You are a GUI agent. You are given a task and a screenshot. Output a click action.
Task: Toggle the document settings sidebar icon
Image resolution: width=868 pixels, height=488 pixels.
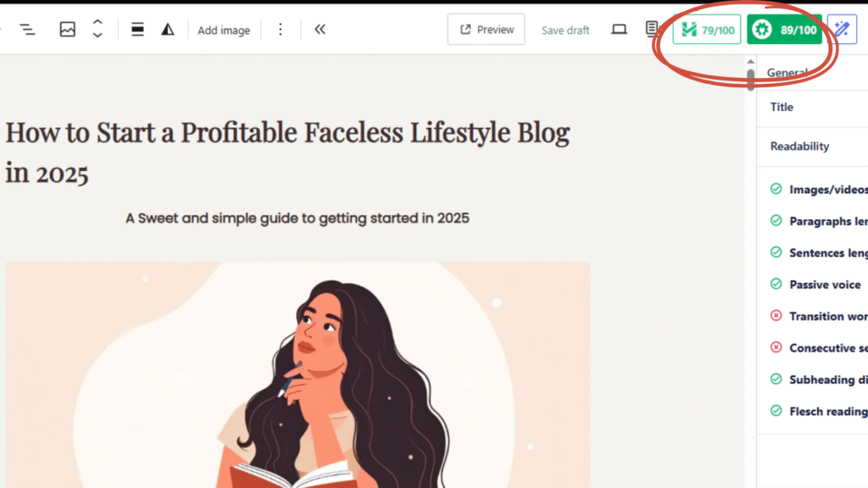[x=652, y=30]
